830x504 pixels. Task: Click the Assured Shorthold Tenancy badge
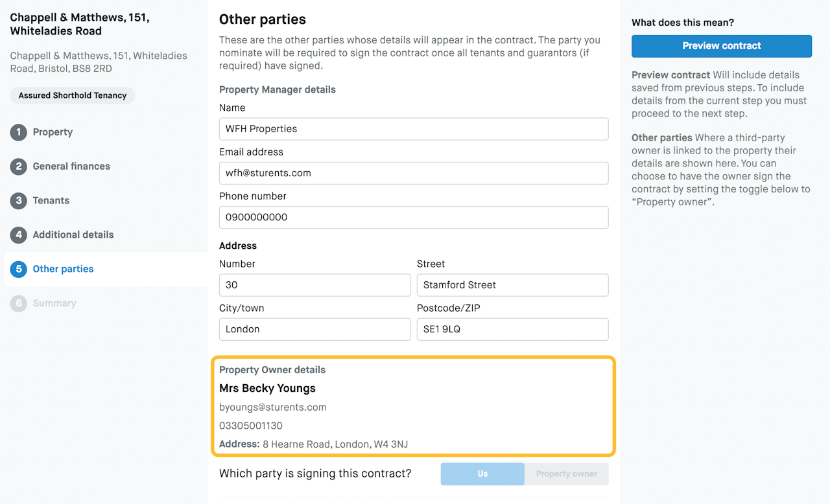73,96
